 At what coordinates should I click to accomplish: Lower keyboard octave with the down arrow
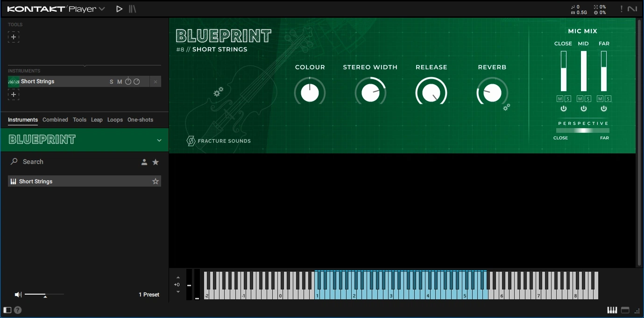coord(178,292)
